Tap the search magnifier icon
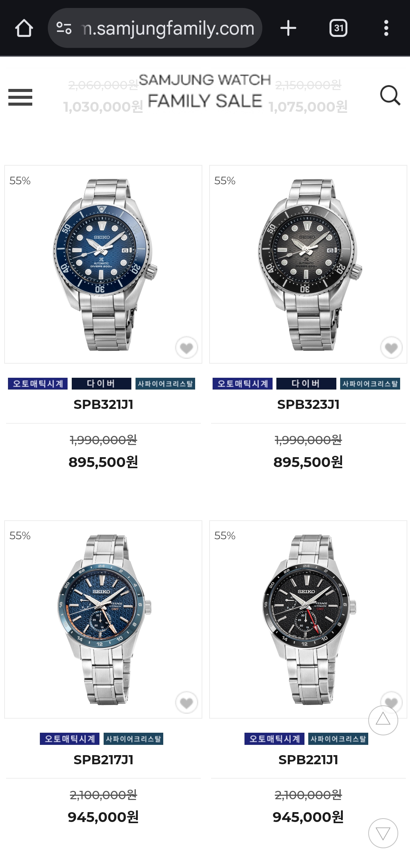Screen dimensions: 410x868 [x=390, y=95]
